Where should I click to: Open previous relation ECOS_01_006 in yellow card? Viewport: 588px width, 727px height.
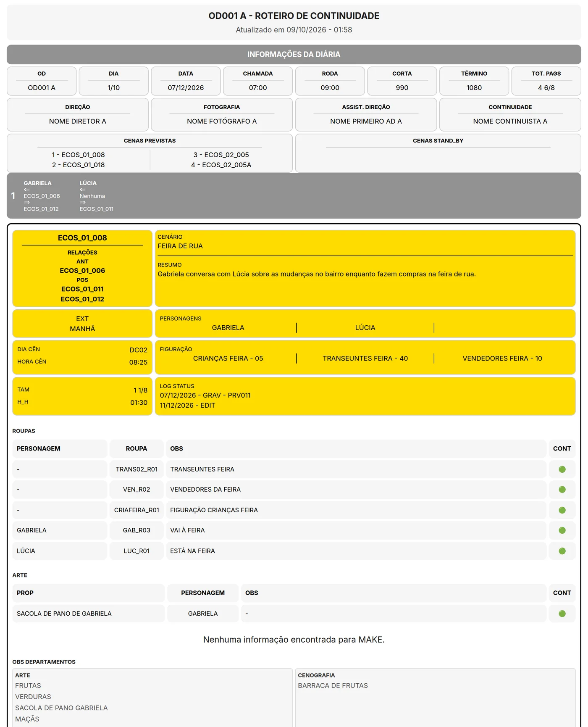(x=82, y=271)
